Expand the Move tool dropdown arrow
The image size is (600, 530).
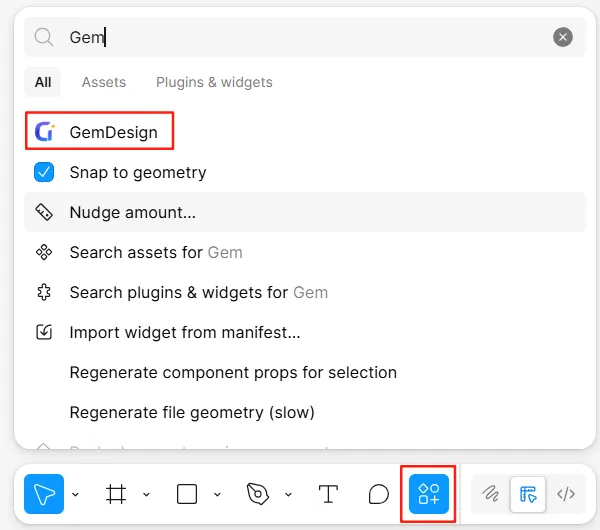click(x=76, y=494)
